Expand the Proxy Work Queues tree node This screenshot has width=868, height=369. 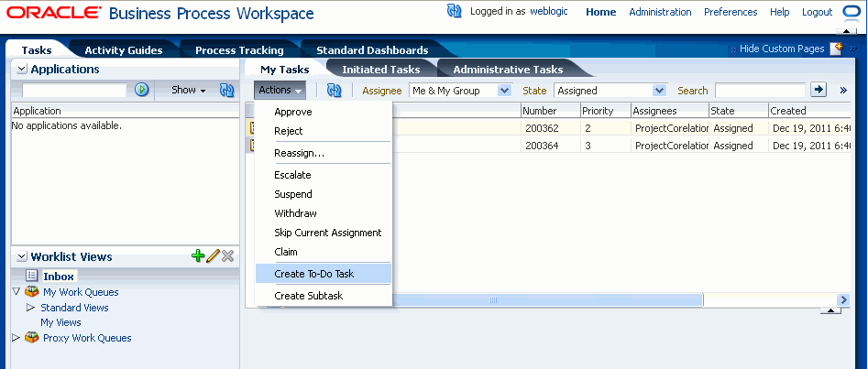click(x=16, y=338)
